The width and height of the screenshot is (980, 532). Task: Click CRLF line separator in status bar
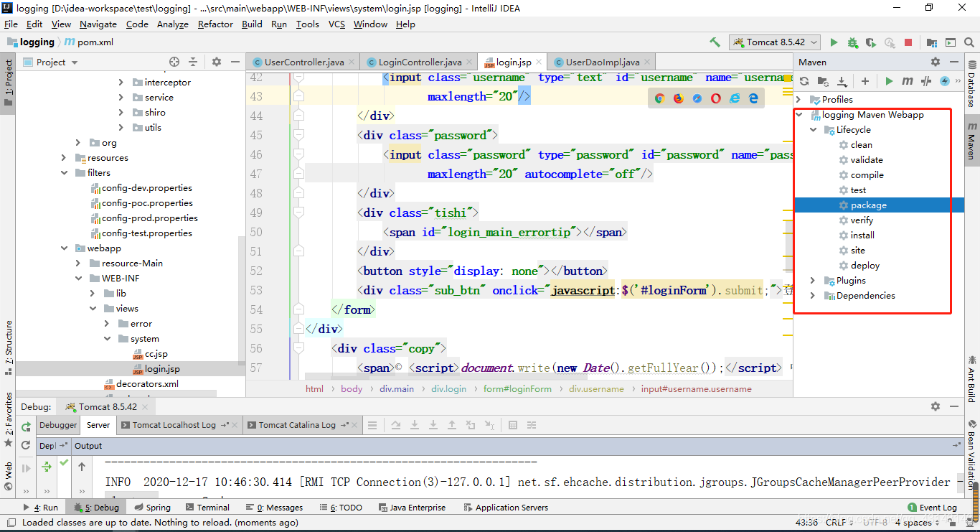839,523
